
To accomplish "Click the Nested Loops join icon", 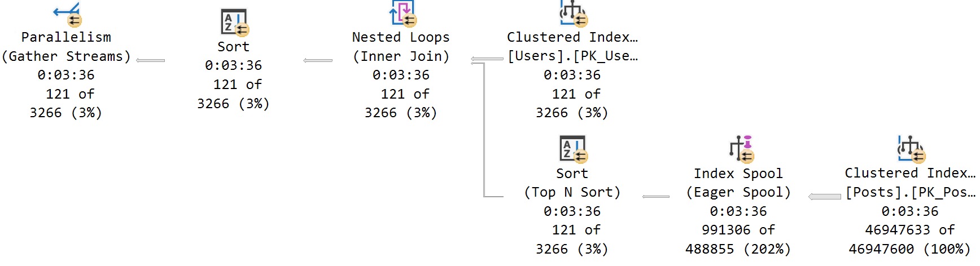I will coord(402,14).
